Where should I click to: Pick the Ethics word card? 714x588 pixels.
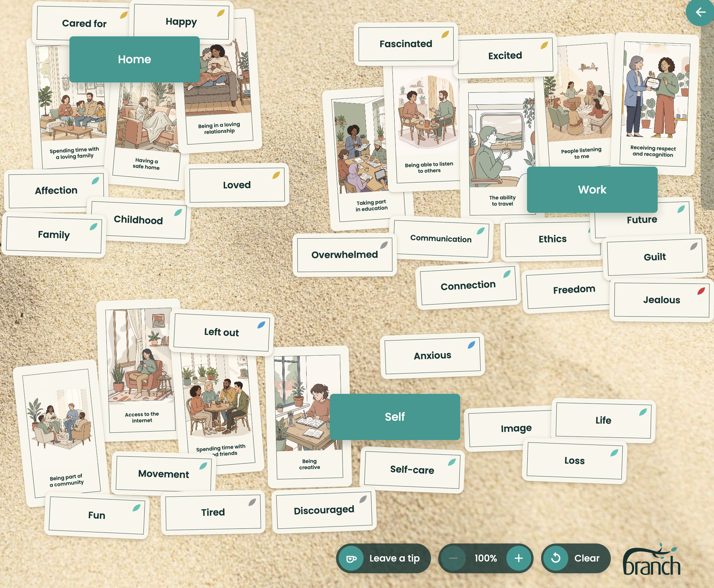(x=552, y=239)
